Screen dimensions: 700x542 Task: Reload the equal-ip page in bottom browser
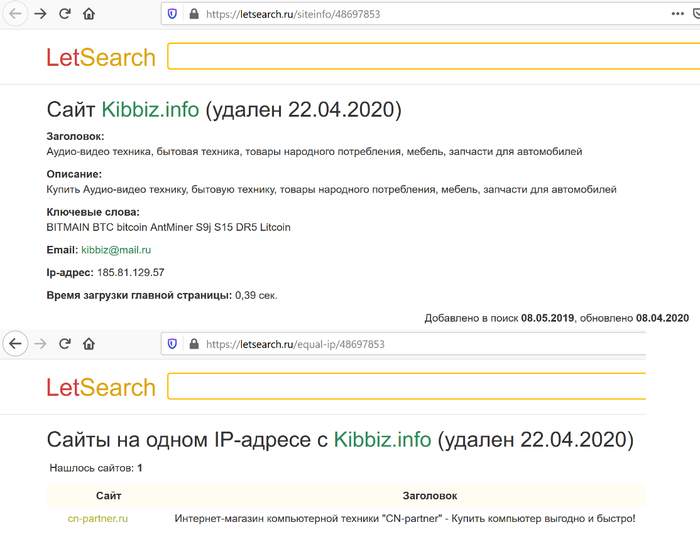tap(65, 344)
